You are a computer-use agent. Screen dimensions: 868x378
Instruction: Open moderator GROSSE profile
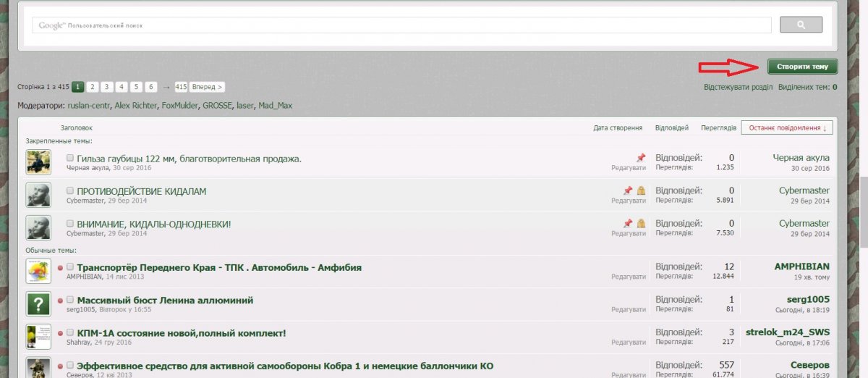[x=217, y=106]
